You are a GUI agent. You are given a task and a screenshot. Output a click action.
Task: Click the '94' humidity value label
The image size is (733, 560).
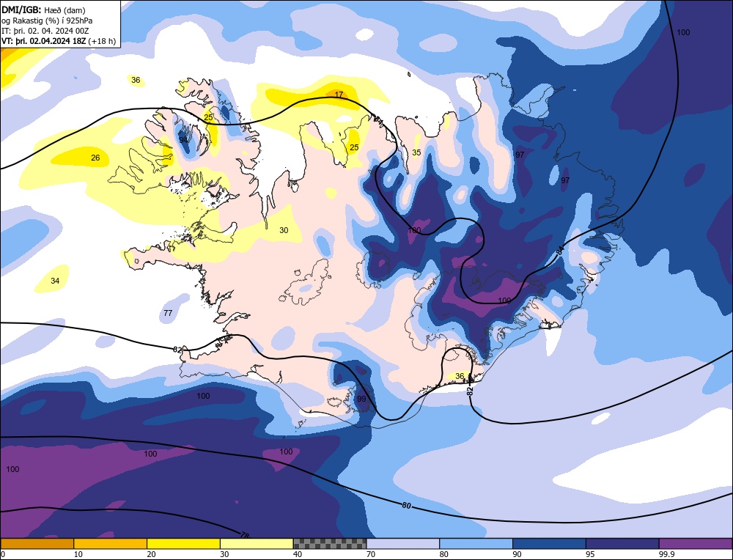tap(183, 140)
